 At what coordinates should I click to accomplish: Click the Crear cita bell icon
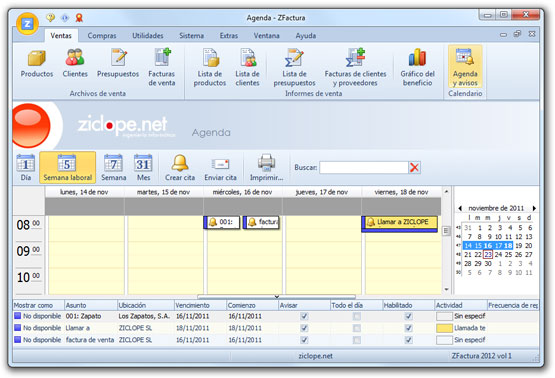click(x=180, y=163)
